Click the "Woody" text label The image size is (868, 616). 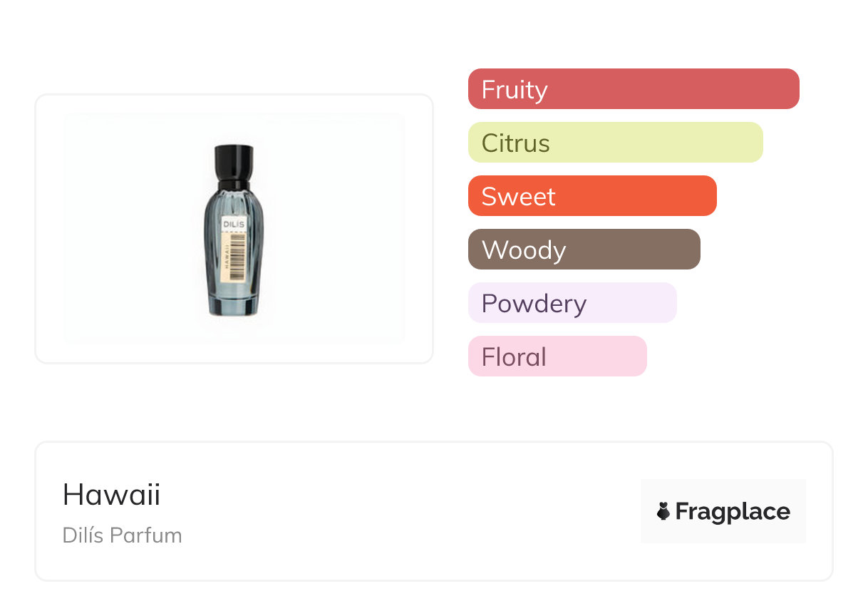524,250
